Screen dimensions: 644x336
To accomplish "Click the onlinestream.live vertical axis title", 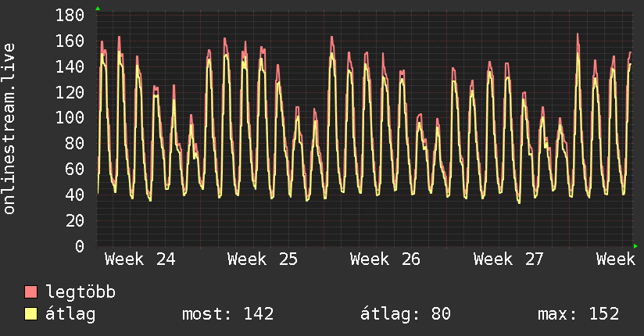I will click(x=9, y=129).
